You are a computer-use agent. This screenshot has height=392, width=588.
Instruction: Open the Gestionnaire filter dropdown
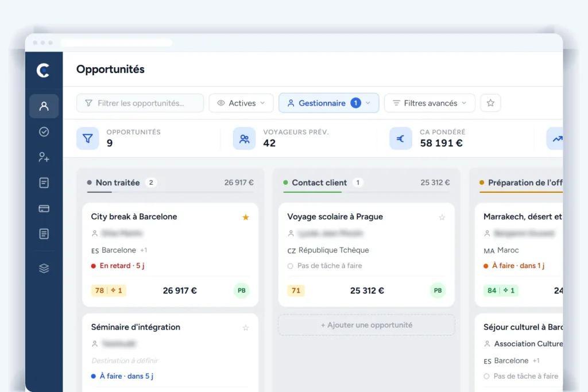[329, 103]
